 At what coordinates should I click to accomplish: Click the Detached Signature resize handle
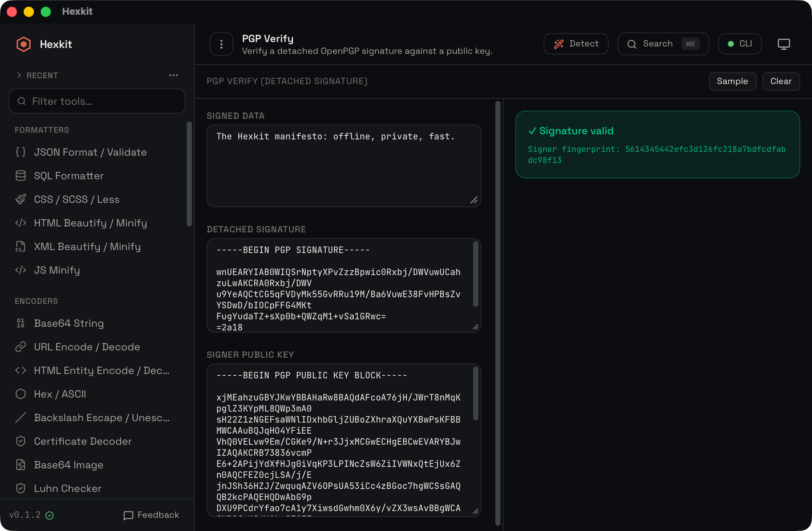(475, 327)
